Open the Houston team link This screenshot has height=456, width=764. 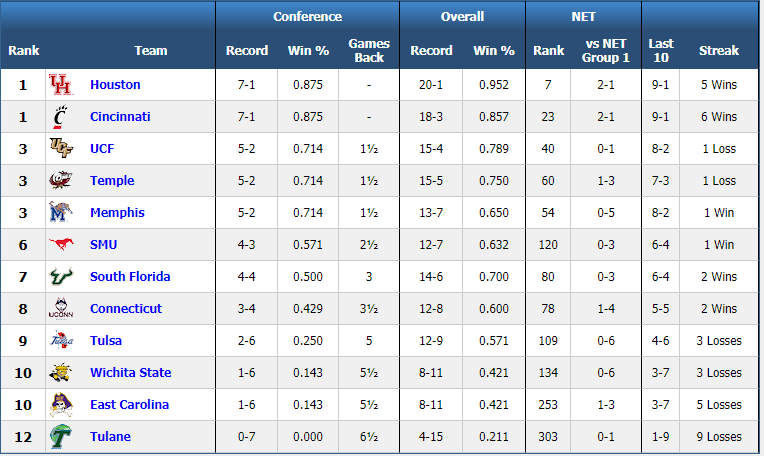pos(115,85)
